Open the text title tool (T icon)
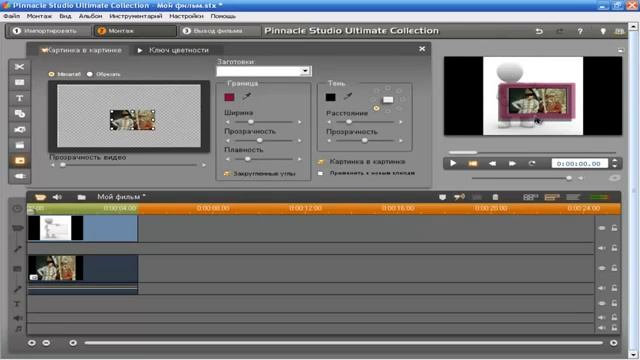The width and height of the screenshot is (640, 360). 20,98
